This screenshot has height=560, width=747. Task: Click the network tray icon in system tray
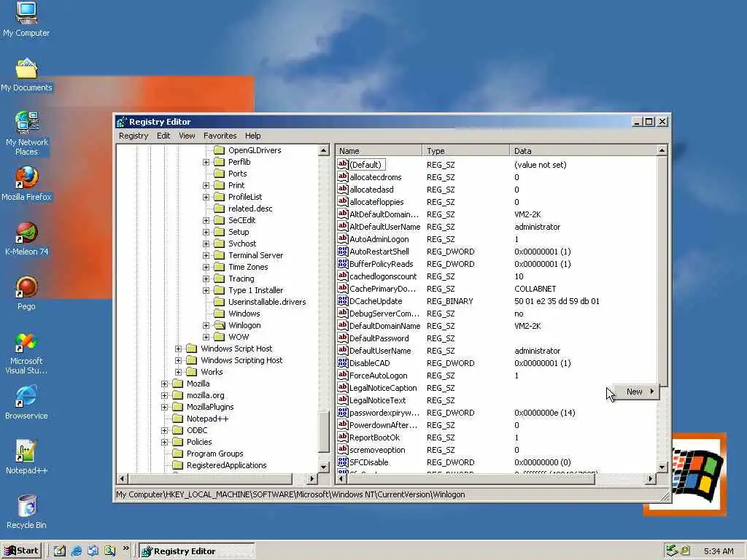(x=672, y=551)
